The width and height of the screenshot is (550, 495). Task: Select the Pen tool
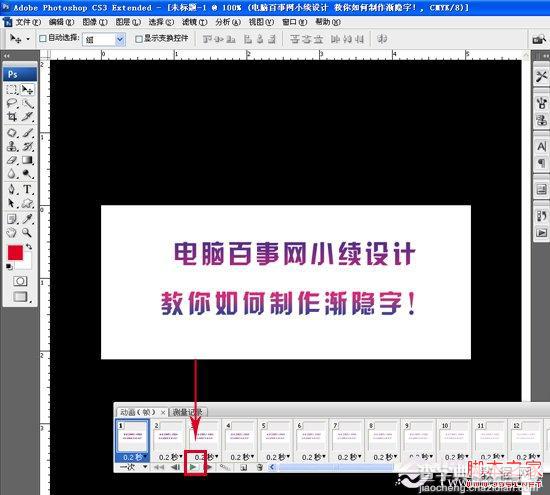pos(12,189)
